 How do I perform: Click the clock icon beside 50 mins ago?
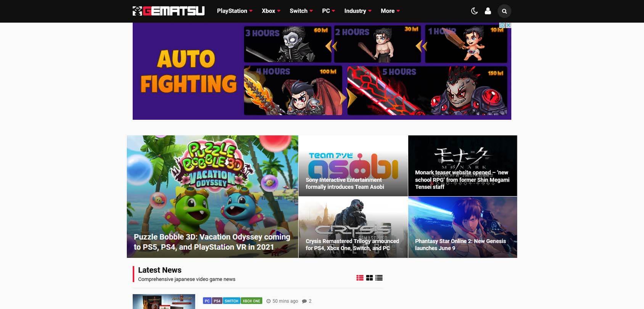[269, 301]
